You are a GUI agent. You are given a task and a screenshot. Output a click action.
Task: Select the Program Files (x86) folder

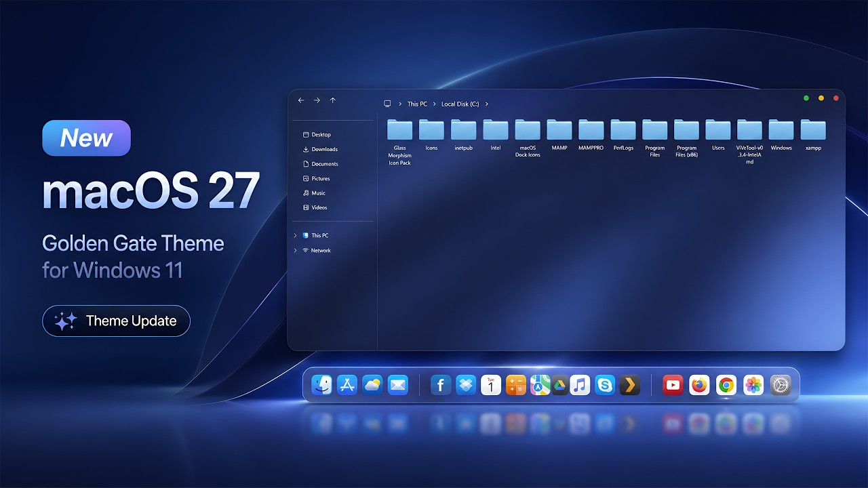(x=687, y=138)
